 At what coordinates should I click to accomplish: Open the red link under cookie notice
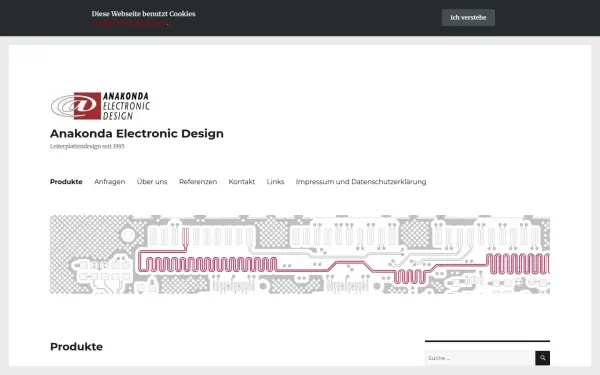[129, 23]
